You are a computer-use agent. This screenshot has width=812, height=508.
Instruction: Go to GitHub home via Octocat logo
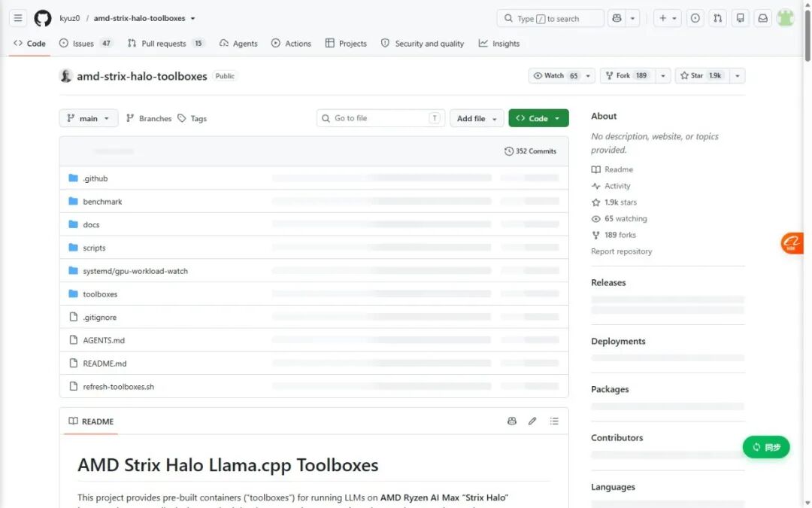point(42,18)
